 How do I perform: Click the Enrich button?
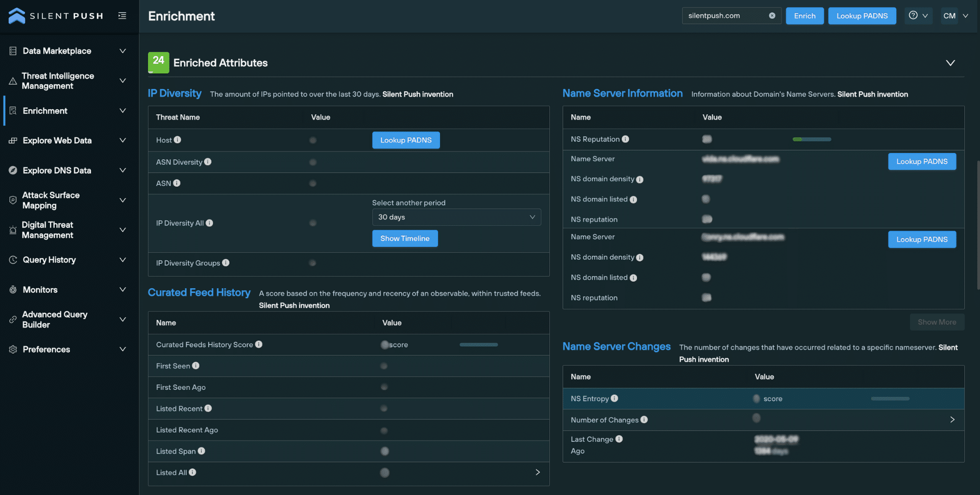(x=804, y=16)
